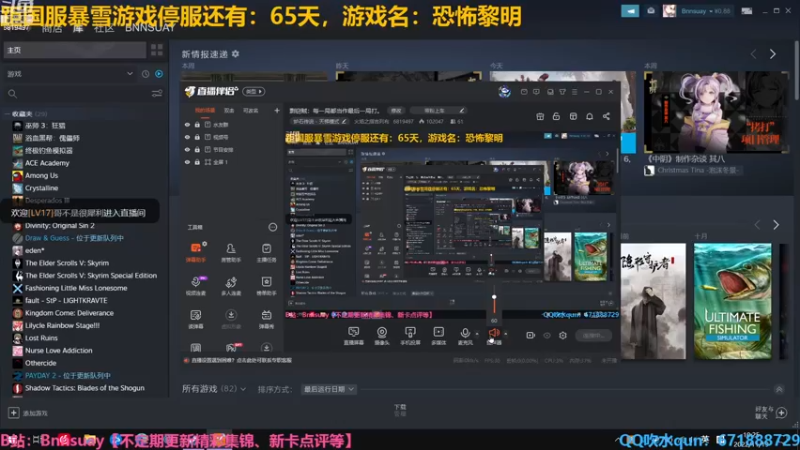800x450 pixels.
Task: Click the unlock padlock icon in stream header
Action: (x=556, y=116)
